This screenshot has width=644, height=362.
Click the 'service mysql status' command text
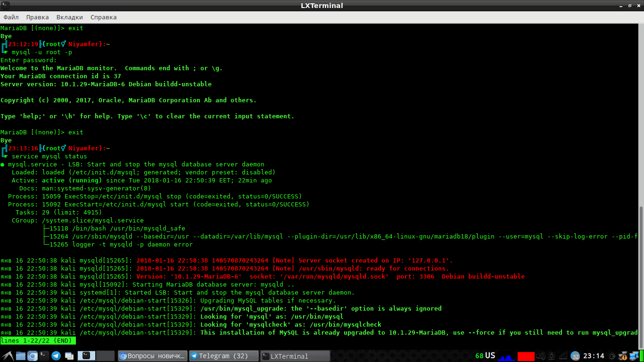(x=50, y=156)
